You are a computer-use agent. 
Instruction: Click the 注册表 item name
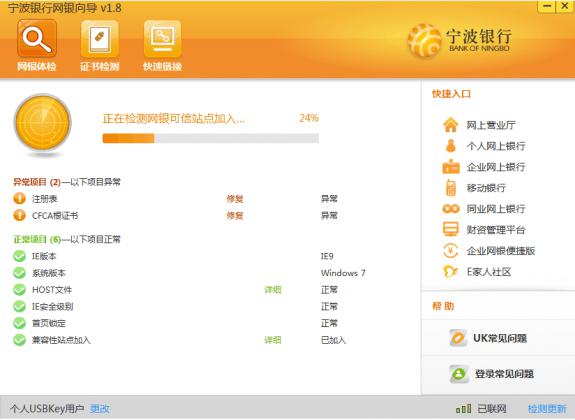point(45,199)
